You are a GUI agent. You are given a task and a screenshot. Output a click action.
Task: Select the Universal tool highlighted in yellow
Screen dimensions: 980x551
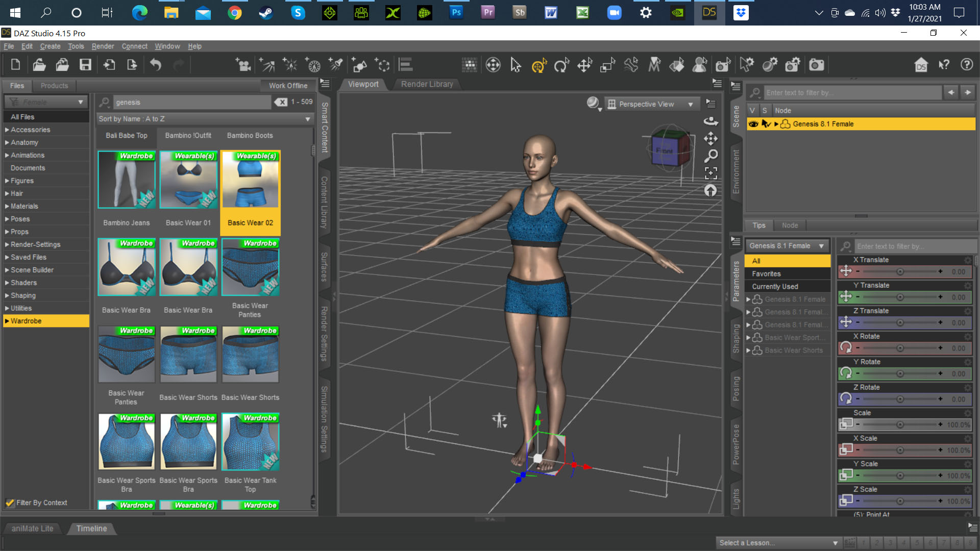coord(539,65)
